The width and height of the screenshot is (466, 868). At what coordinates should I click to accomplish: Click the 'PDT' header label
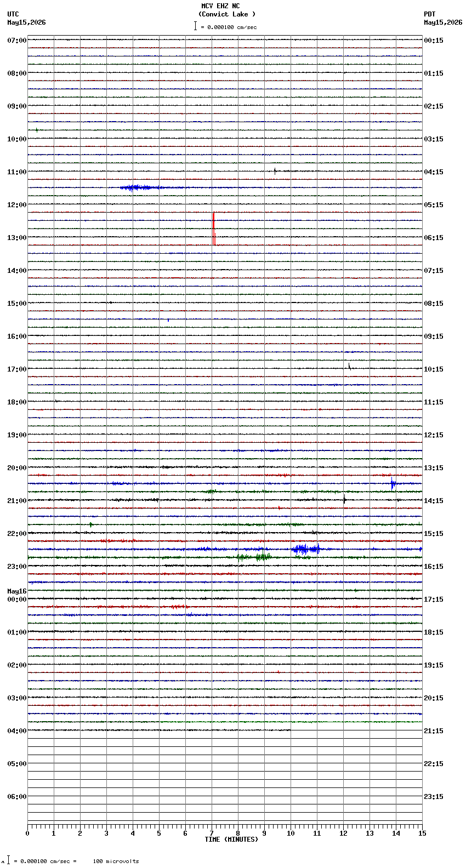(430, 14)
